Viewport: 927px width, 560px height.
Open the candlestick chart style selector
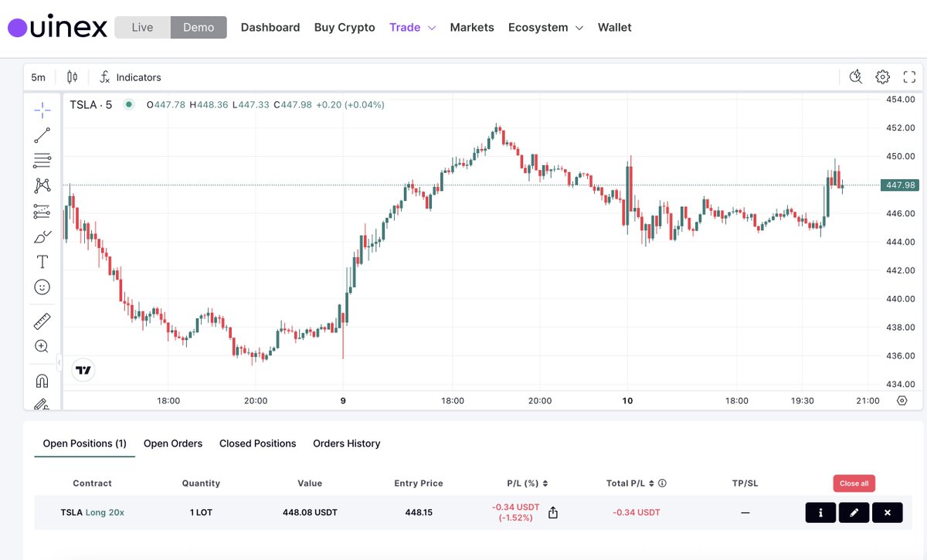(x=72, y=77)
